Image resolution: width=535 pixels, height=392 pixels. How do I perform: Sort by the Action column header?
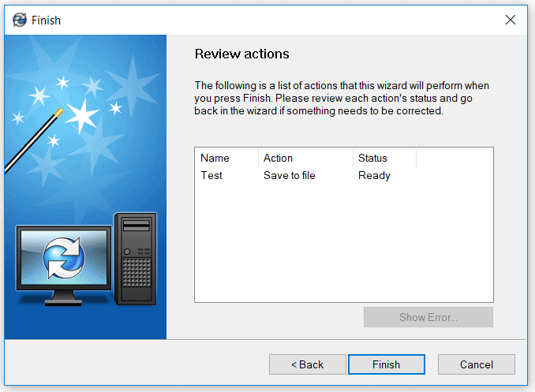(305, 158)
